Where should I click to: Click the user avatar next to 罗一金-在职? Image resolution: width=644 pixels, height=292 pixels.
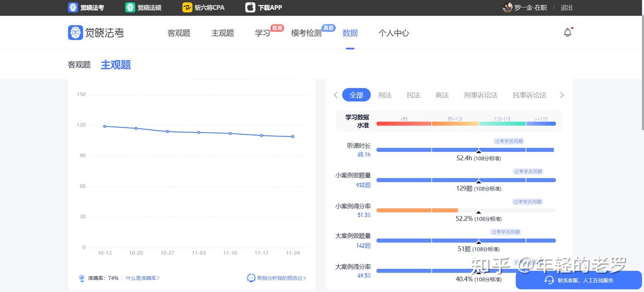pos(508,8)
